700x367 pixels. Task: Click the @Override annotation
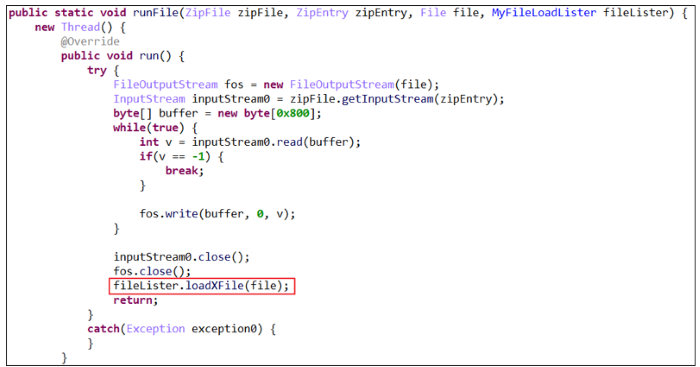[90, 42]
